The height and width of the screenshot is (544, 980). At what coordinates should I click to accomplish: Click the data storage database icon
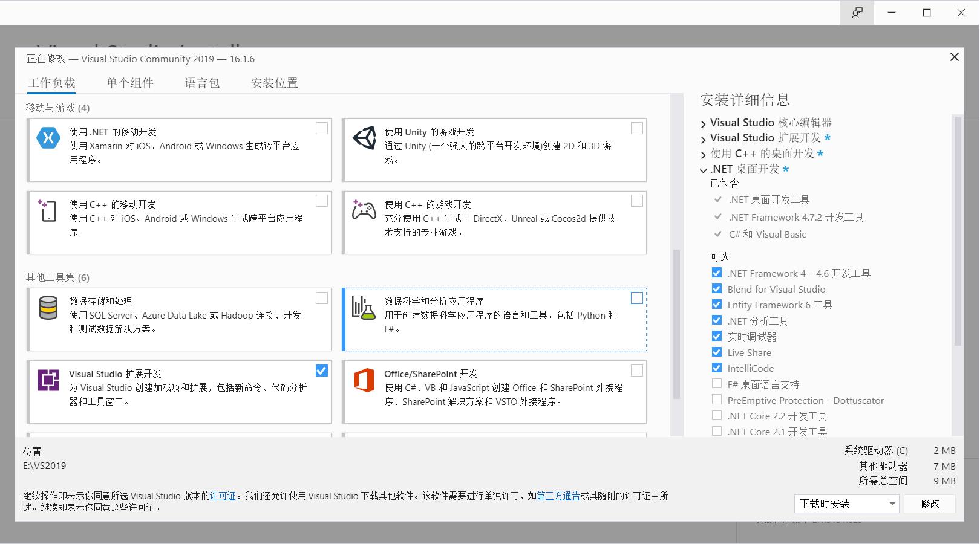click(x=48, y=308)
